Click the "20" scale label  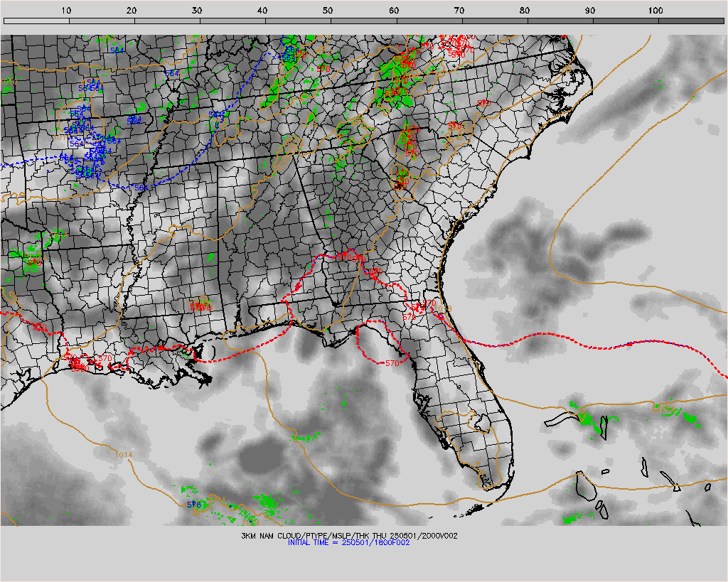coord(132,10)
